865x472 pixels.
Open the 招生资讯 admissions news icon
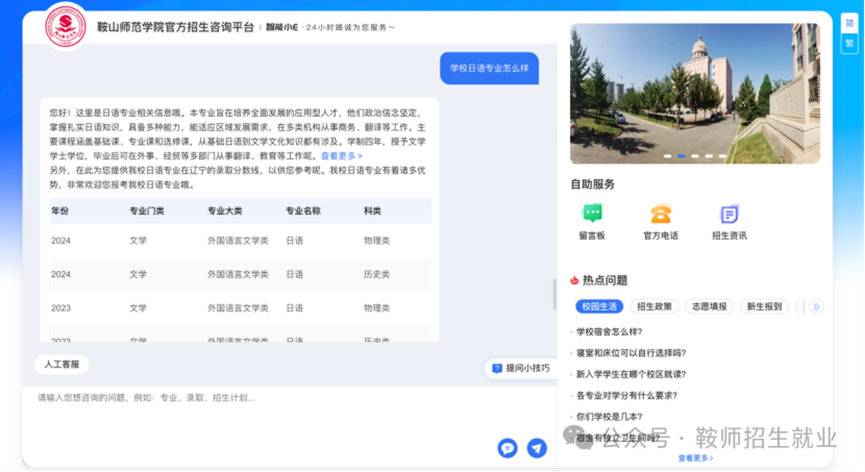point(729,215)
